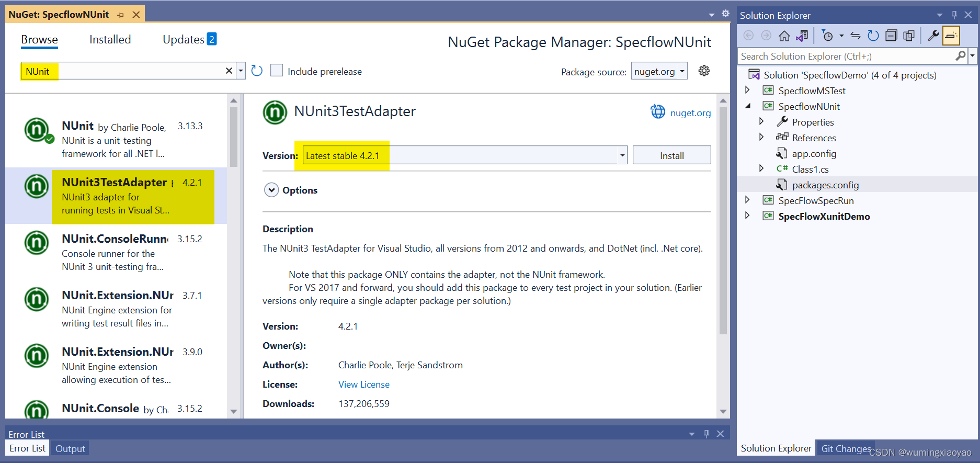
Task: Open Solution Explorer search options dropdown arrow
Action: [x=973, y=56]
